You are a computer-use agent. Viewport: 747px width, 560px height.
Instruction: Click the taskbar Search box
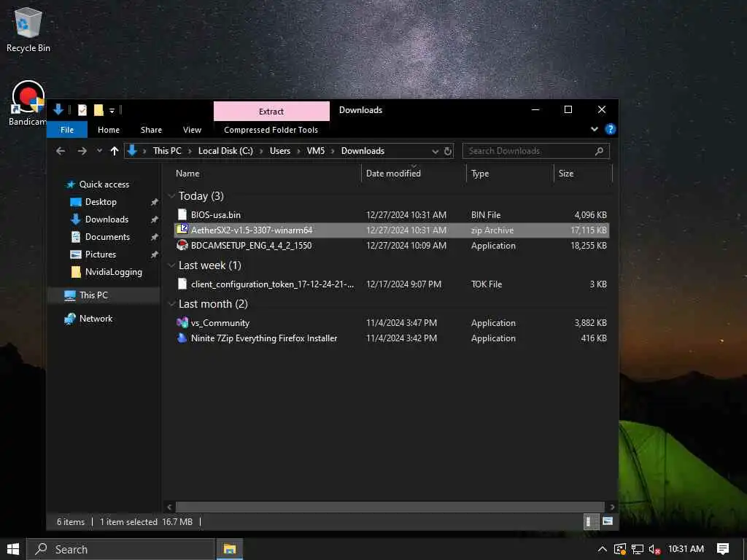pos(120,549)
